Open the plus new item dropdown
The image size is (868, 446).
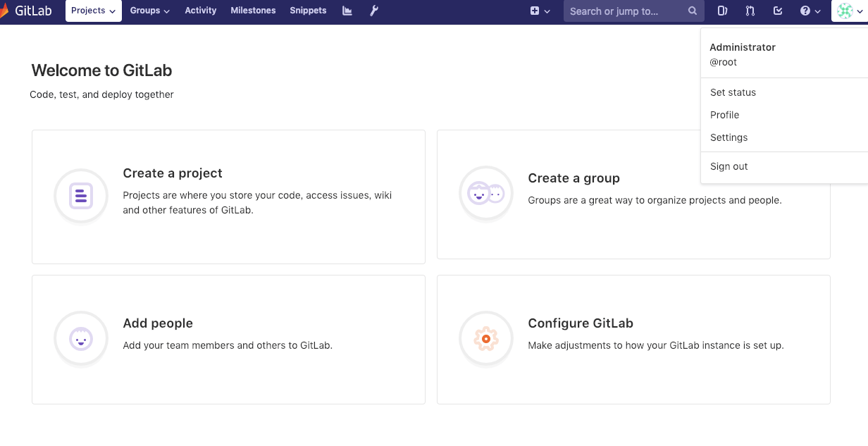point(540,11)
